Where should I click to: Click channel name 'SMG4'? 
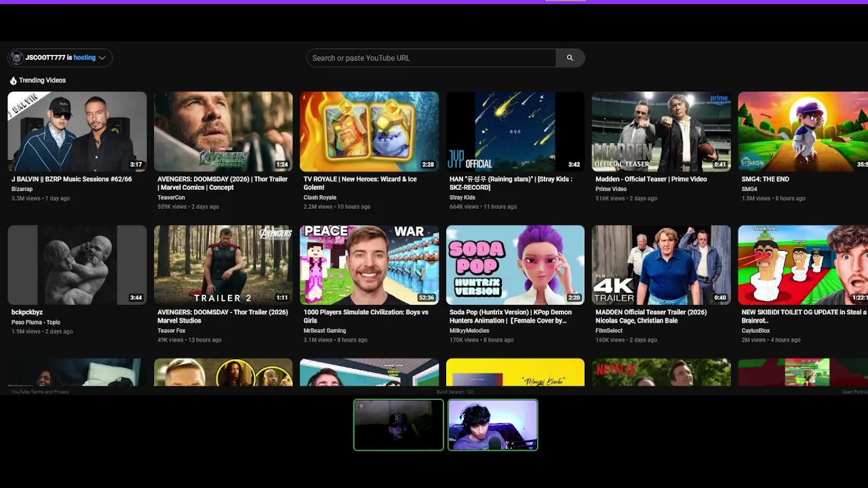tap(749, 190)
